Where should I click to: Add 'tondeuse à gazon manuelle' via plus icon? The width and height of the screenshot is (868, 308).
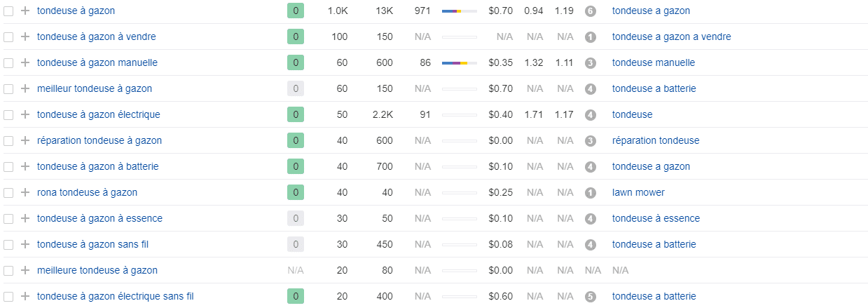coord(25,62)
